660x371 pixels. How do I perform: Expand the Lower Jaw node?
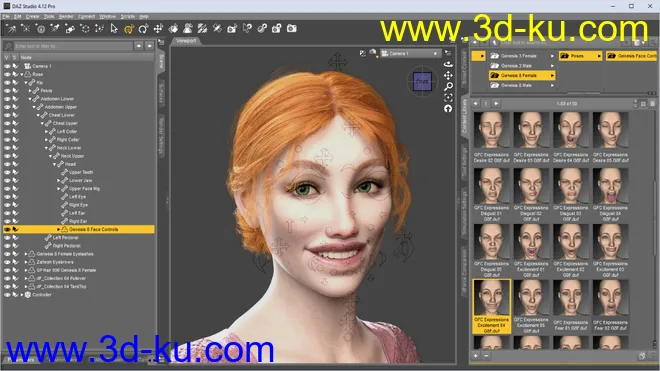point(59,180)
